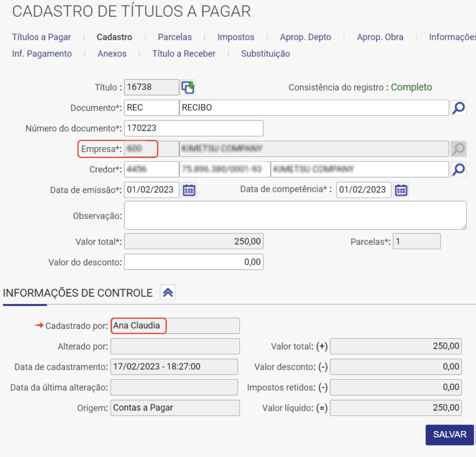Click Valor líquido (=) summary field
Screen dimensions: 476x457
click(x=396, y=408)
